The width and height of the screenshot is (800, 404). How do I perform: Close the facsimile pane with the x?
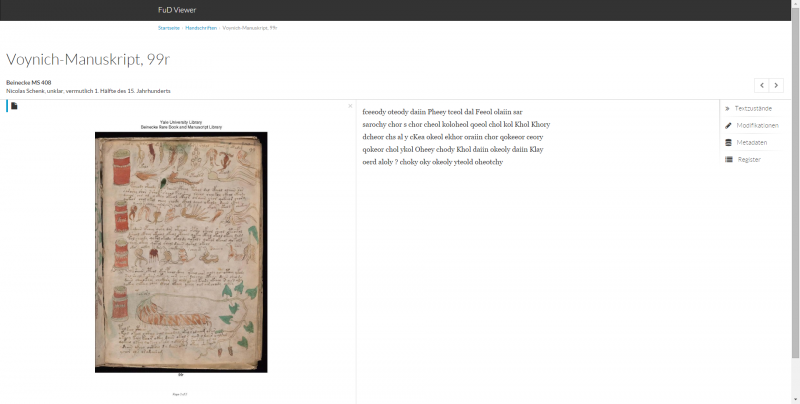(x=350, y=106)
